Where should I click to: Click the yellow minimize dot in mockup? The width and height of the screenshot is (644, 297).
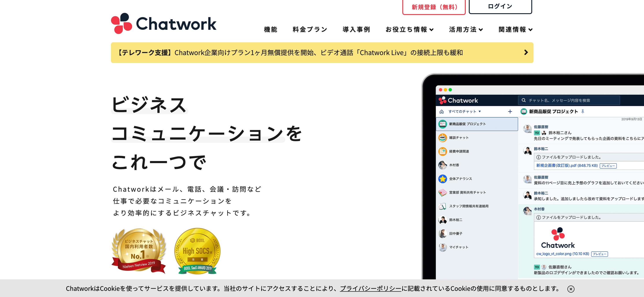445,90
